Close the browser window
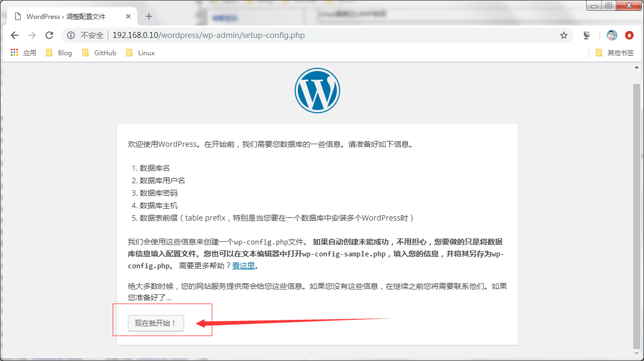 click(629, 6)
